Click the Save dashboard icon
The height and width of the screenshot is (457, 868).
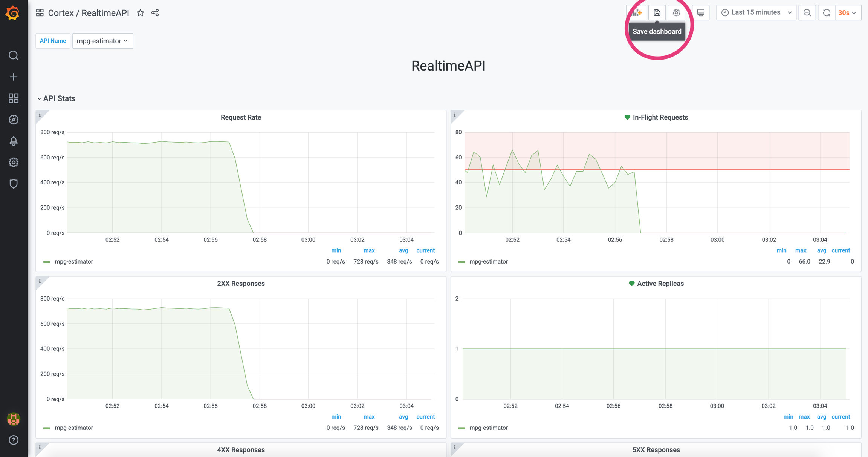(657, 13)
